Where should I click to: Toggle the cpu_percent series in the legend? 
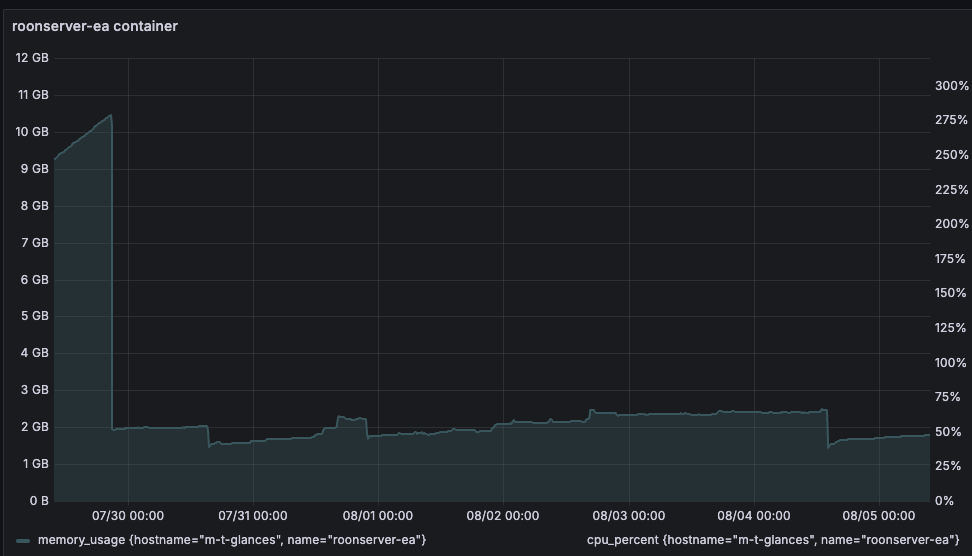coord(765,540)
